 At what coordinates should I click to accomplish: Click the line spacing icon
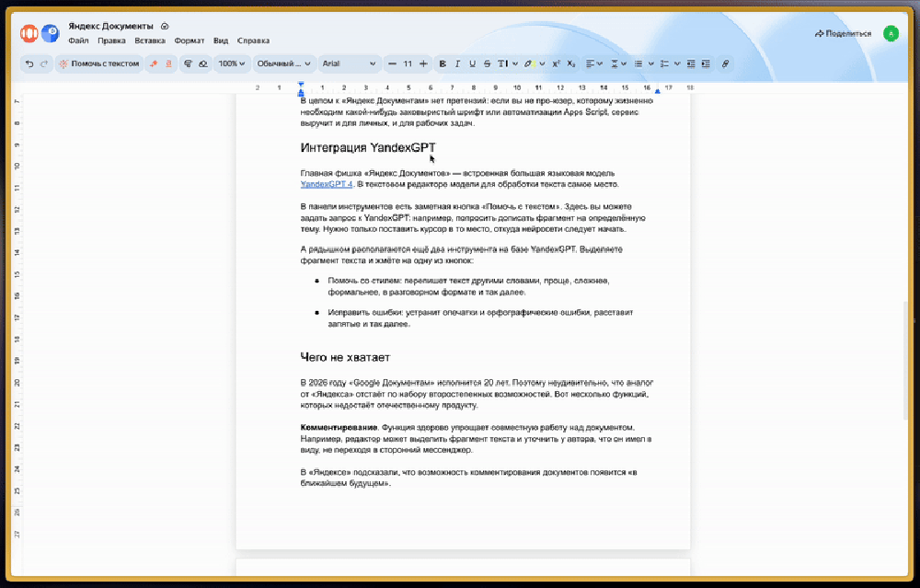[615, 64]
